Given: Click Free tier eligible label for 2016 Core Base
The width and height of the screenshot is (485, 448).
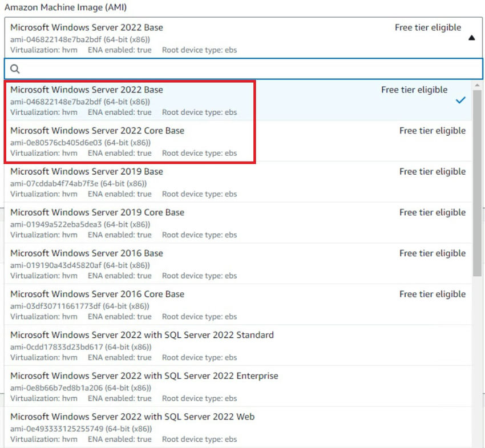Looking at the screenshot, I should pos(433,294).
